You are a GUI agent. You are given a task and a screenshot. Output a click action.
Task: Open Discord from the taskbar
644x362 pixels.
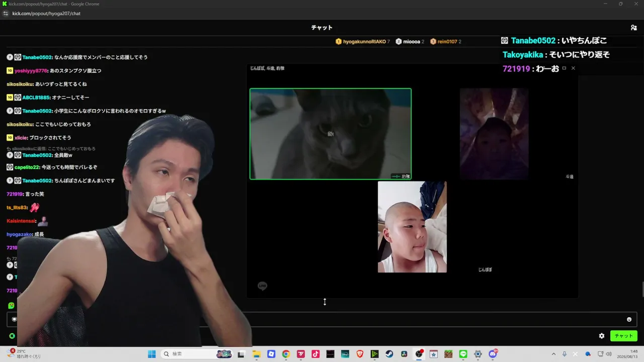coord(493,354)
